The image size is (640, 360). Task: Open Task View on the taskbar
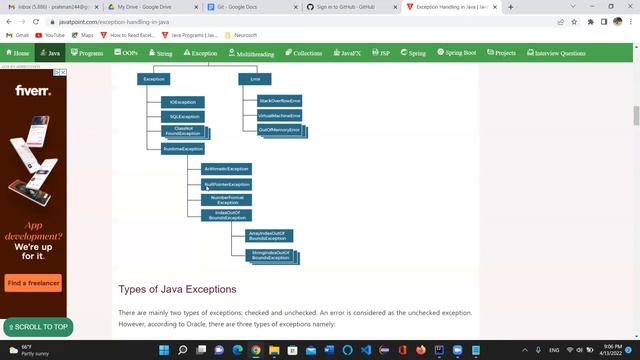[201, 350]
